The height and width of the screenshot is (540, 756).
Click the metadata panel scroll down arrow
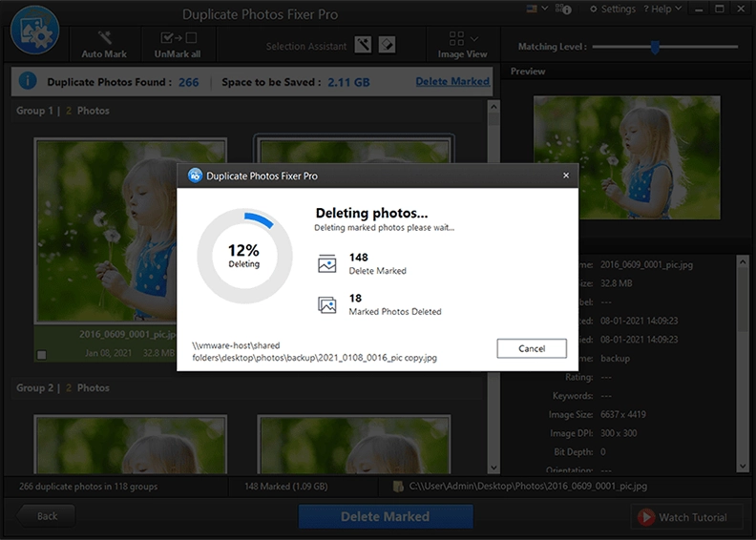pyautogui.click(x=743, y=466)
